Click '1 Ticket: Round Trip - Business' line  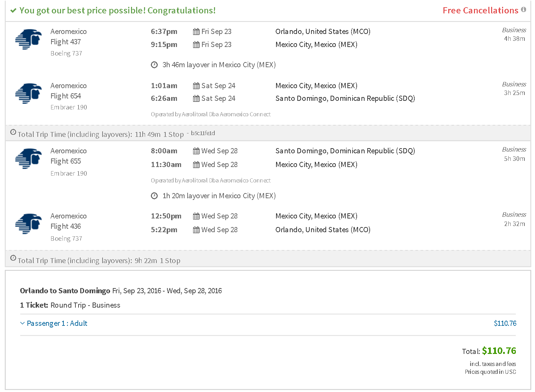coord(70,305)
